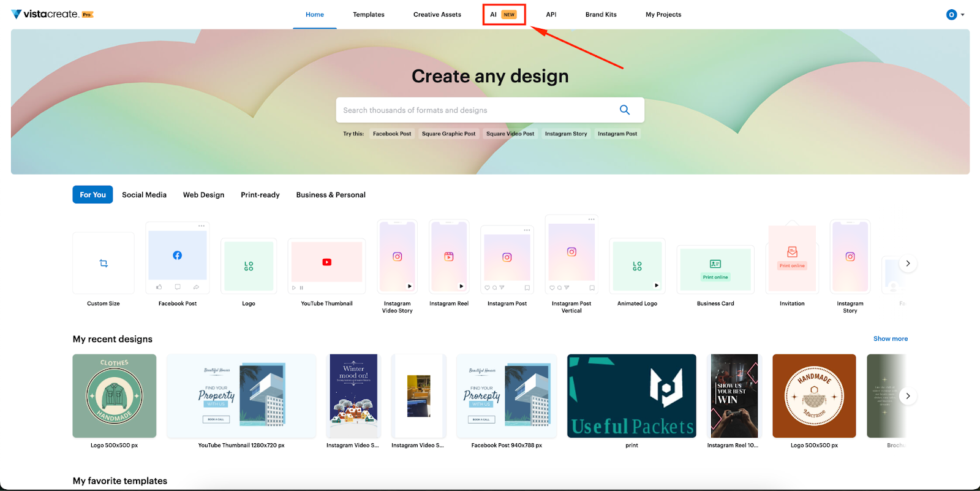The width and height of the screenshot is (980, 491).
Task: Select the Print-ready tab
Action: click(x=260, y=195)
